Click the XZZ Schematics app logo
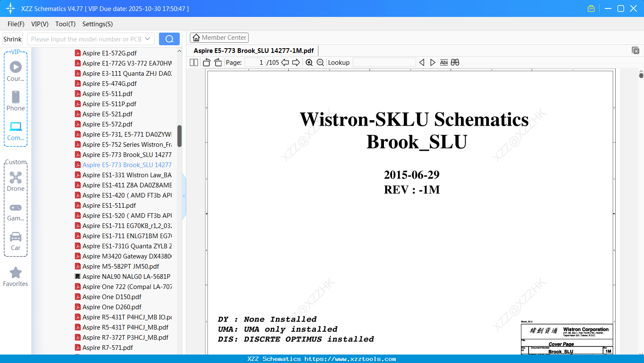The image size is (644, 363). [11, 8]
